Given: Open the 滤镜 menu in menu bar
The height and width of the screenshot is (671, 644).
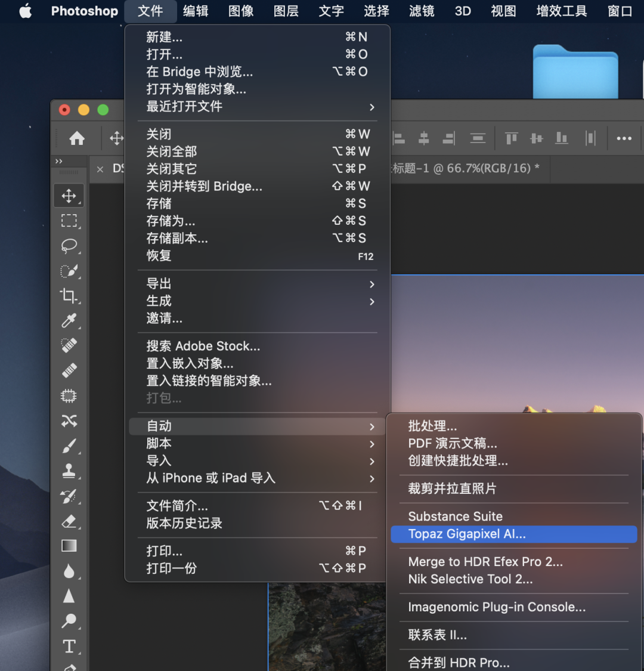Looking at the screenshot, I should point(422,11).
